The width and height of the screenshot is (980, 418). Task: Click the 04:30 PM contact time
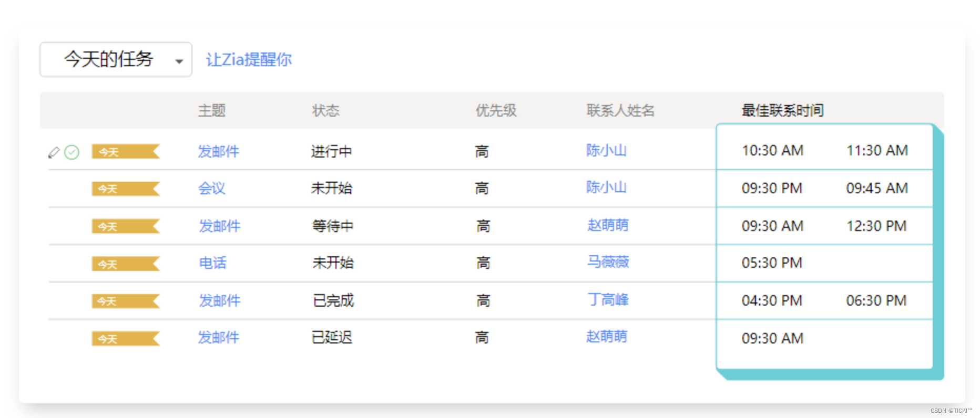[772, 300]
